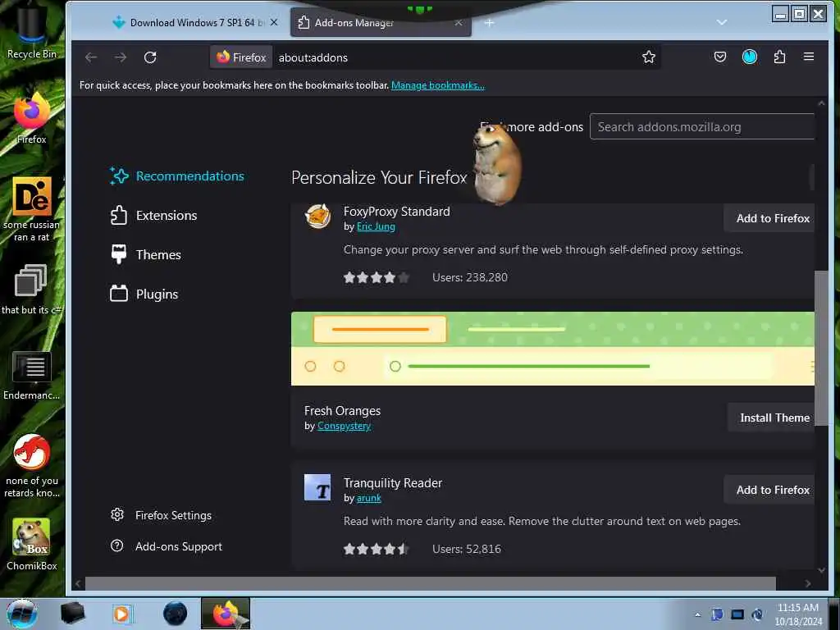
Task: Add Tranquility Reader to Firefox
Action: point(769,490)
